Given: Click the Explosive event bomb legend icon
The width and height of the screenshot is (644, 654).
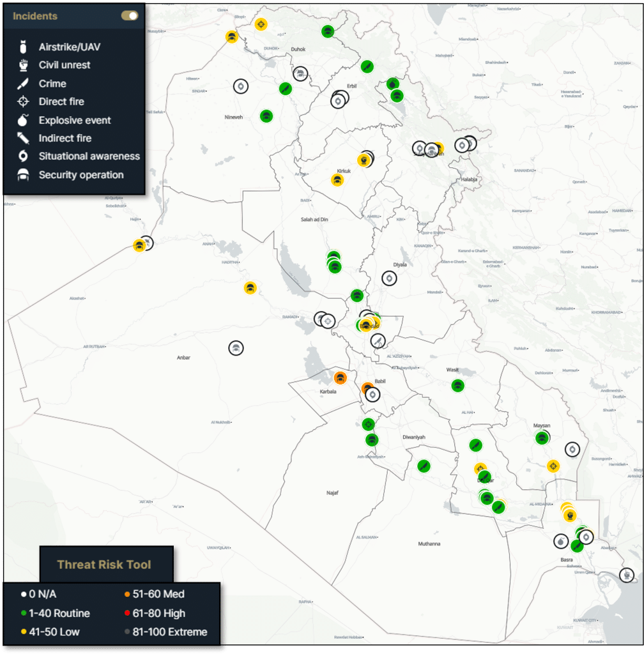Looking at the screenshot, I should point(23,120).
